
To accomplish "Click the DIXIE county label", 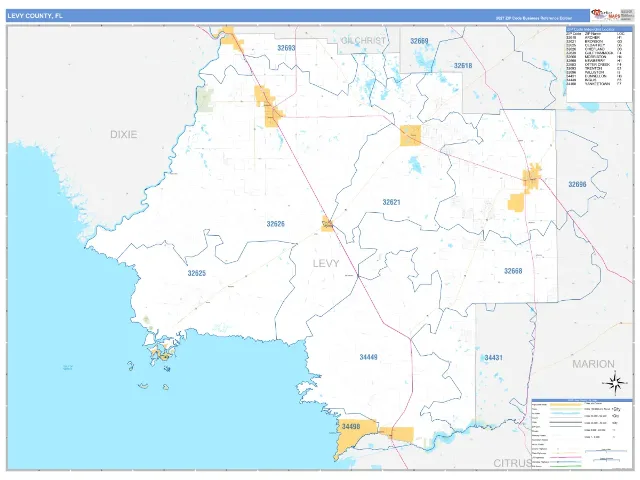I will 123,134.
